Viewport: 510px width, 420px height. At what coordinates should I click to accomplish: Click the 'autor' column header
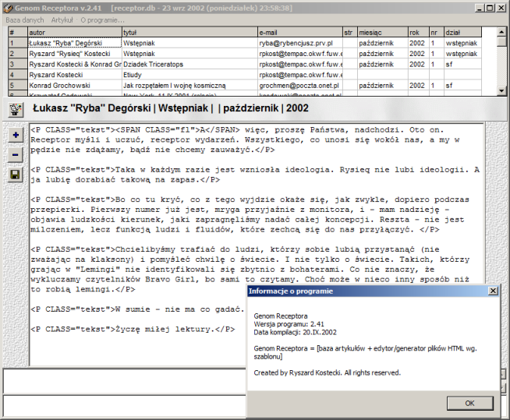[73, 34]
